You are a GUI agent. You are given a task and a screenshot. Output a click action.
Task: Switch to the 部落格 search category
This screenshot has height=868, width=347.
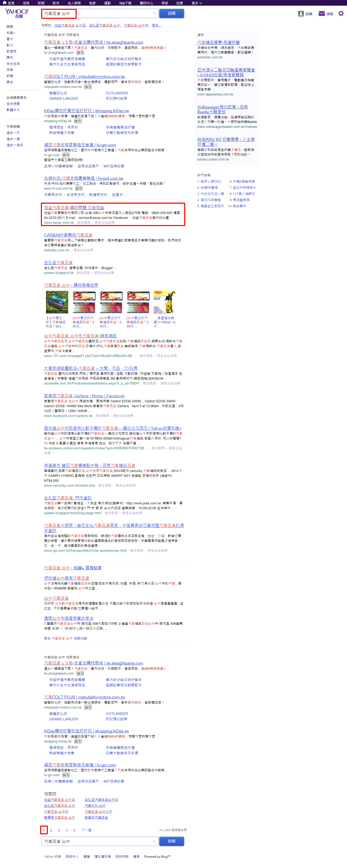[x=12, y=51]
